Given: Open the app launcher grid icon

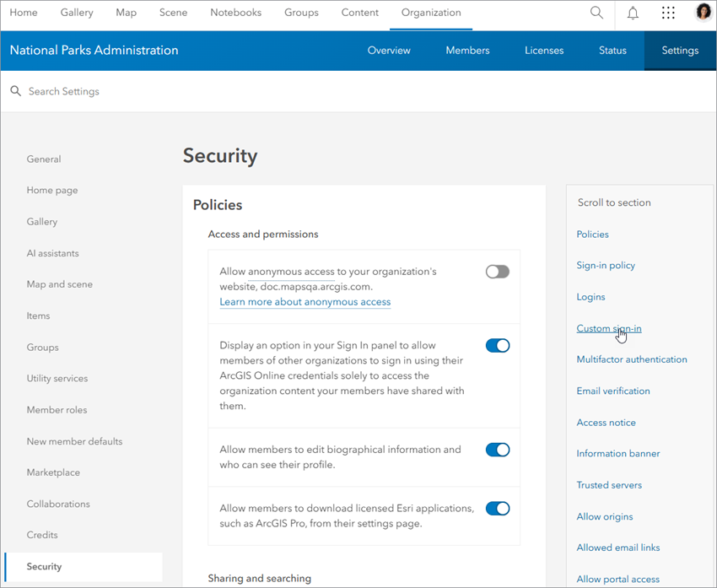Looking at the screenshot, I should point(668,13).
